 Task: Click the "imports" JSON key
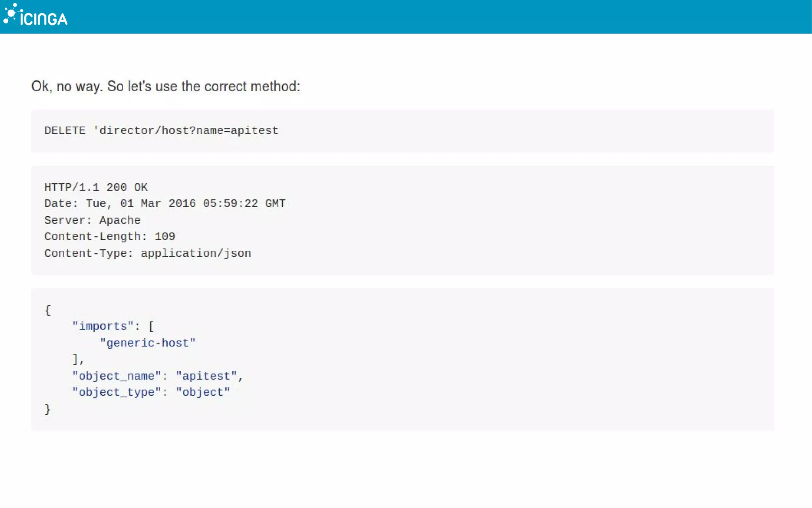tap(103, 326)
